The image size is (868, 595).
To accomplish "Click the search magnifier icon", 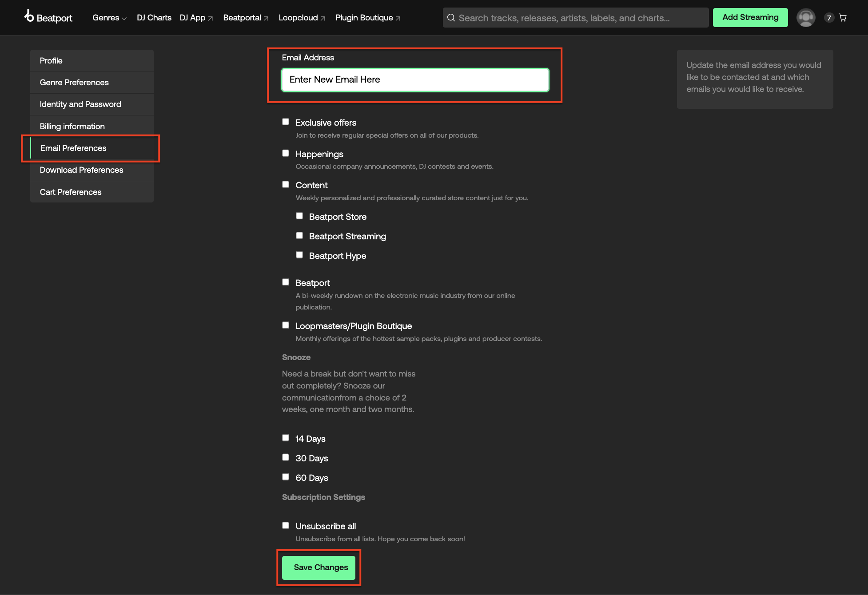I will click(x=451, y=18).
